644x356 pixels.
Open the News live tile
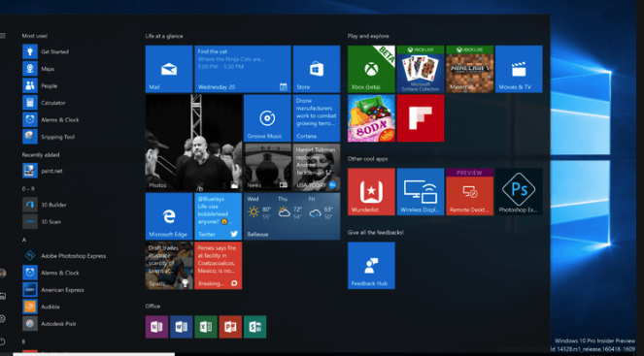(x=267, y=167)
